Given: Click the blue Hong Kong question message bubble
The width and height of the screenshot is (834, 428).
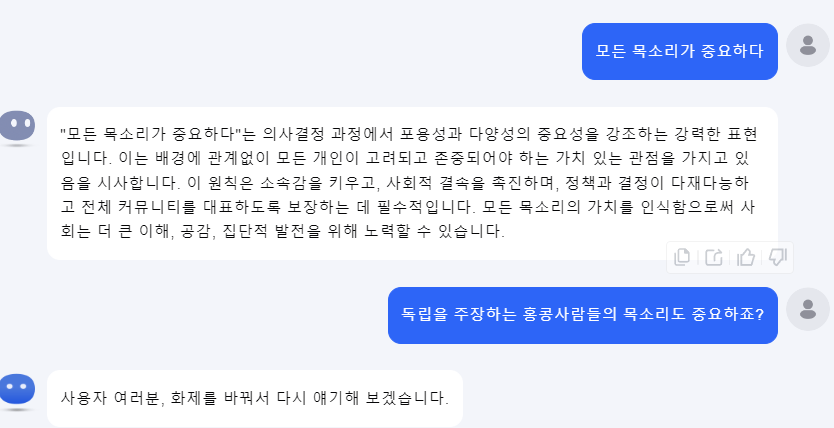Looking at the screenshot, I should (582, 315).
